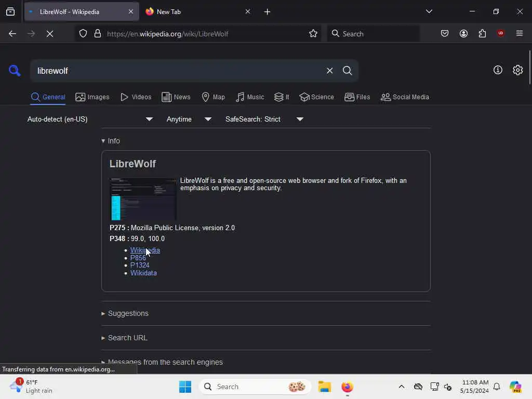Open the Copilot icon in the taskbar

tap(515, 387)
